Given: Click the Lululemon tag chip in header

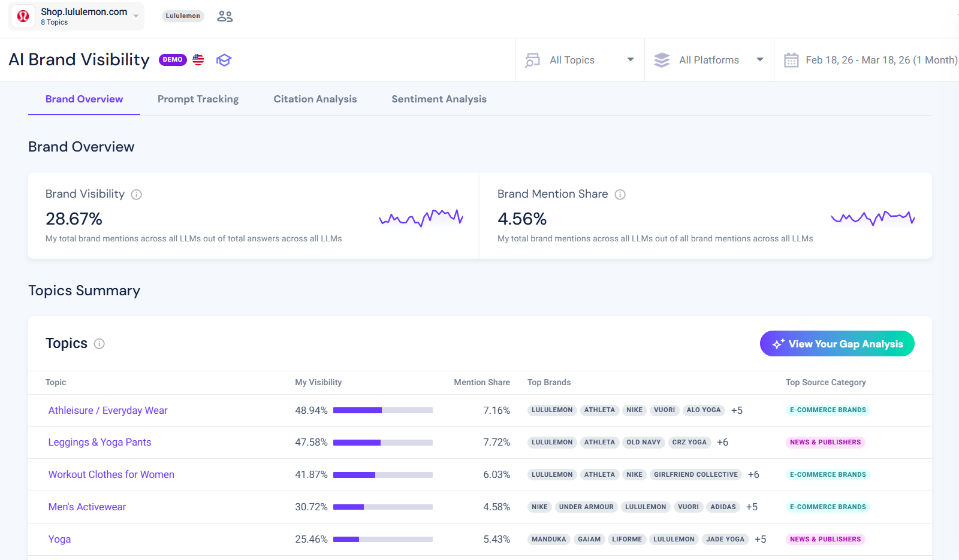Looking at the screenshot, I should [x=183, y=16].
